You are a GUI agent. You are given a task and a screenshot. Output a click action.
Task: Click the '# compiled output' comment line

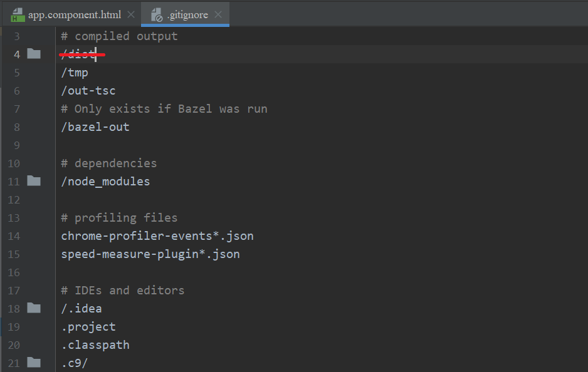pos(119,36)
